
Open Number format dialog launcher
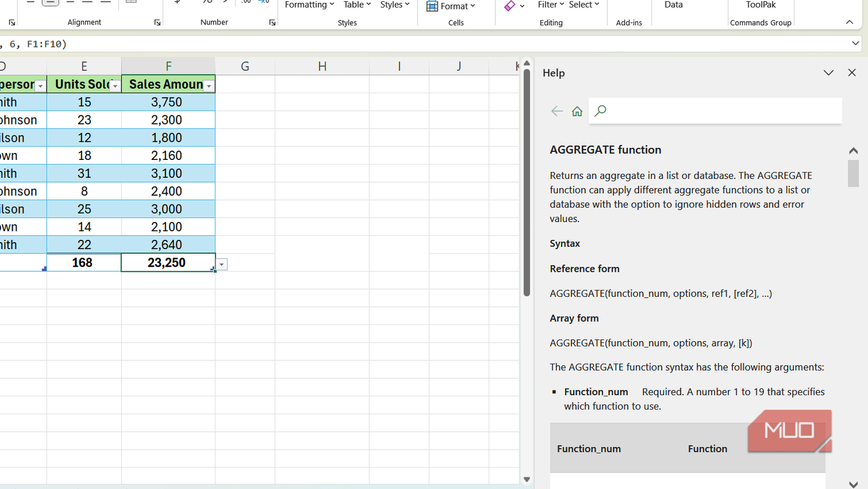coord(273,23)
